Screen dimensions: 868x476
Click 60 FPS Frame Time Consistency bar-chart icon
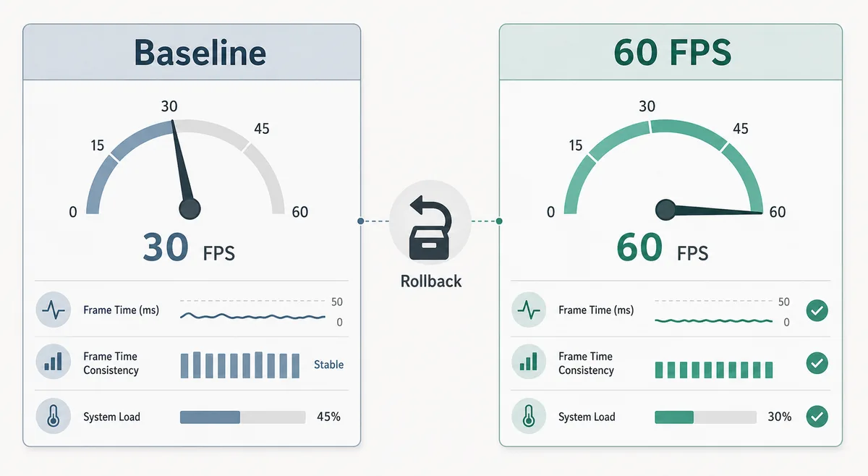click(529, 362)
